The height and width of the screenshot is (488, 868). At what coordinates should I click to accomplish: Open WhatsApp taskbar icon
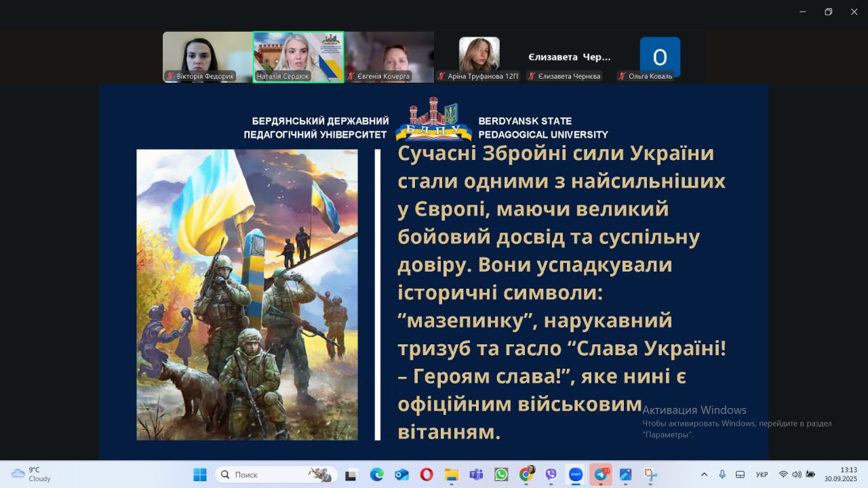(501, 474)
